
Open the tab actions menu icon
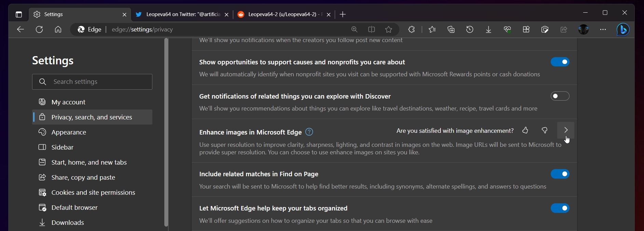pyautogui.click(x=19, y=14)
